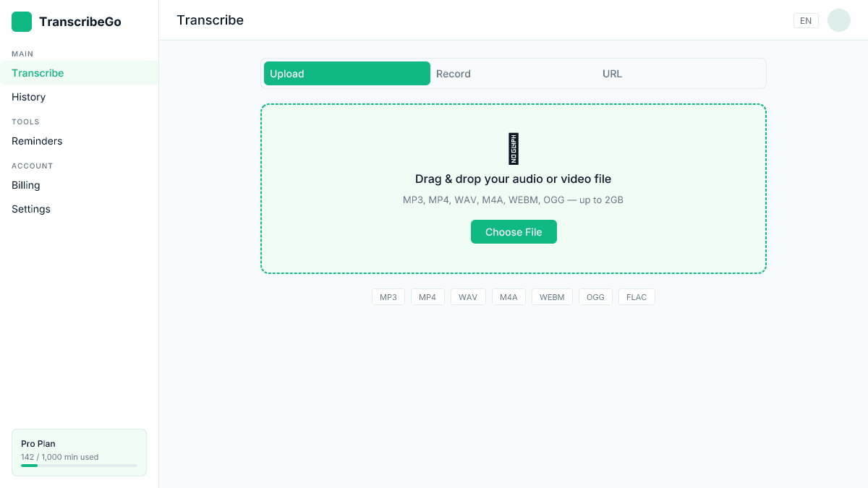
Task: Open the EN language selector
Action: (x=806, y=20)
